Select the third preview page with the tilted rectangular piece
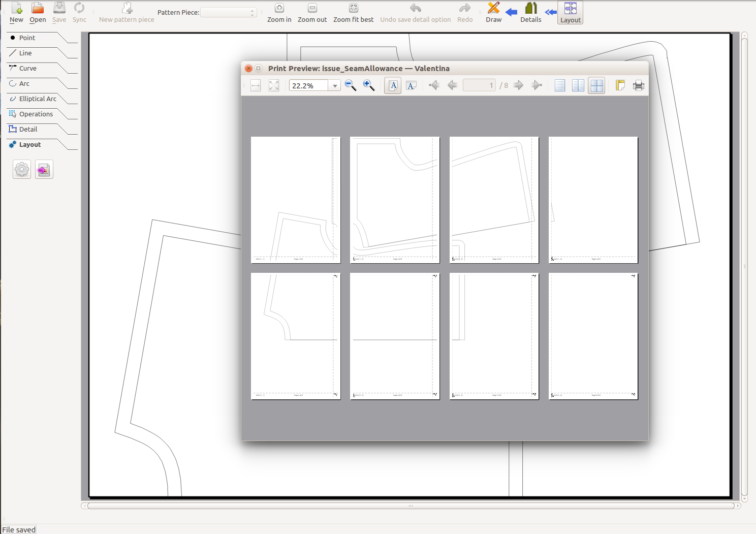Image resolution: width=756 pixels, height=534 pixels. (x=494, y=200)
